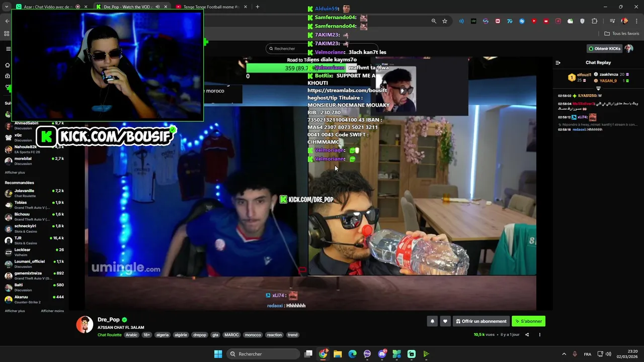Click the MAROC tag
The image size is (644, 362).
231,335
